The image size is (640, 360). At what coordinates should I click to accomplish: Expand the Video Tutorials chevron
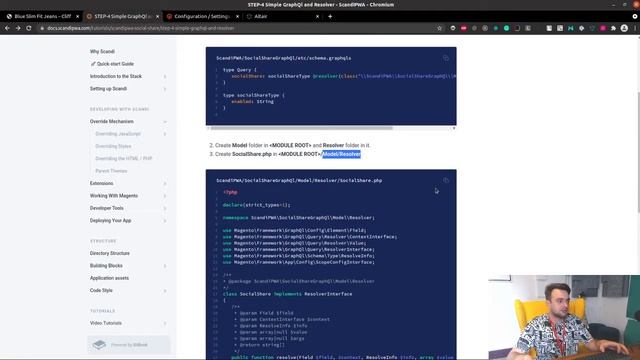coord(165,323)
